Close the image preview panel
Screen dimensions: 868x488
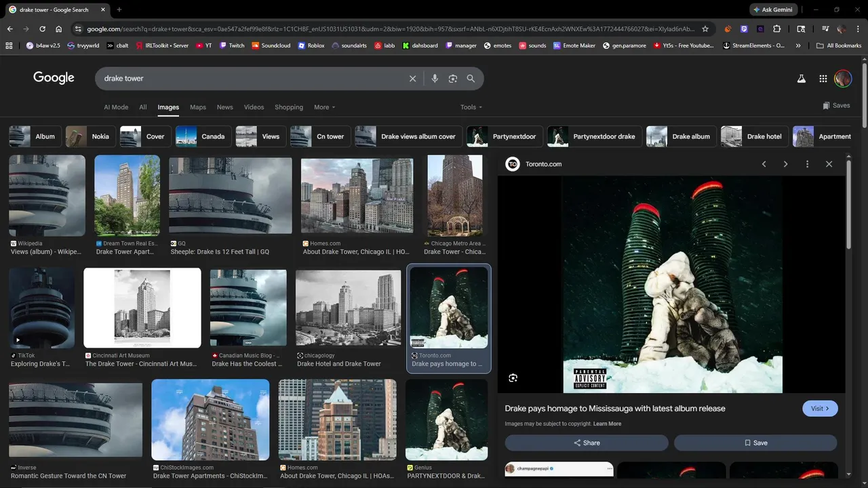point(829,164)
